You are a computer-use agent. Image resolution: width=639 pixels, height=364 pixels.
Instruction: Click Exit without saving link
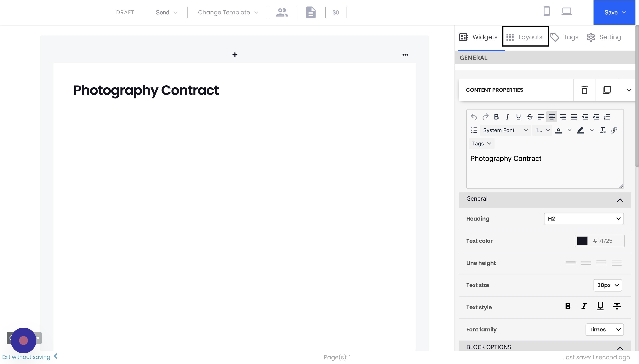[26, 357]
